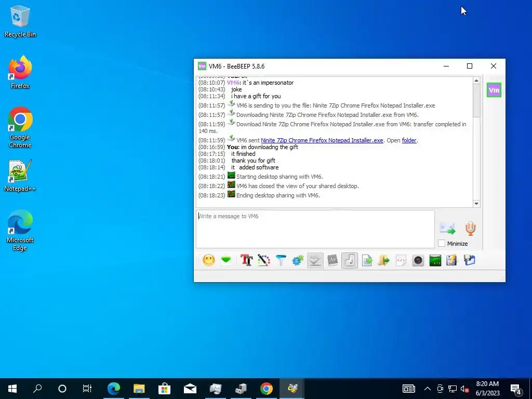Open Microsoft Store from taskbar
This screenshot has height=399, width=532.
[x=165, y=389]
